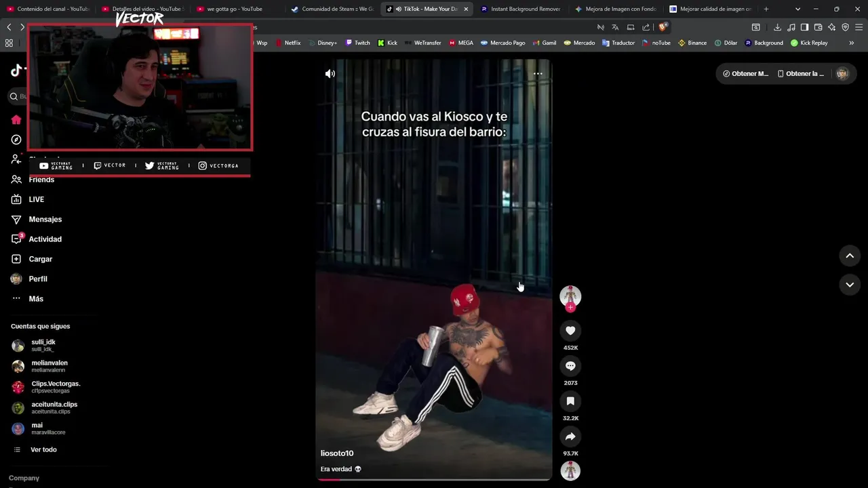
Task: Open the Explore compass icon in sidebar
Action: click(x=16, y=140)
